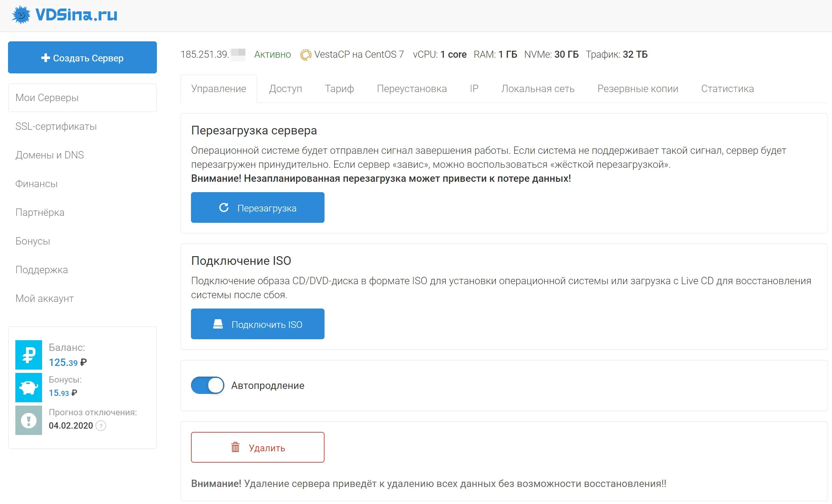Viewport: 832px width, 504px height.
Task: Click the VestaCP icon in the server header
Action: [305, 55]
